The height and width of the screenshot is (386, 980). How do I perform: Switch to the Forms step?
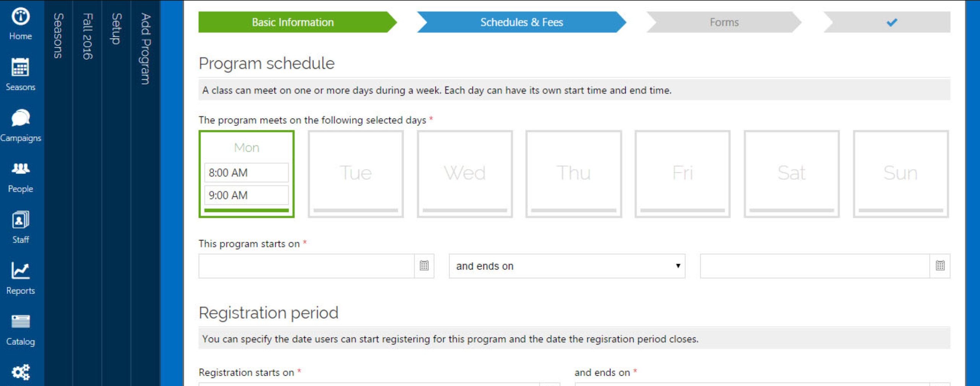click(x=724, y=22)
